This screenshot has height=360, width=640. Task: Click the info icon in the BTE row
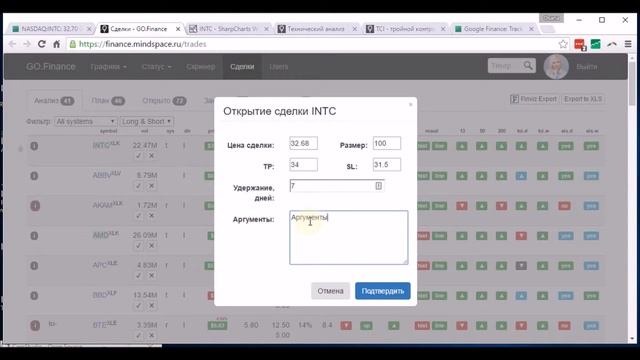[x=35, y=325]
